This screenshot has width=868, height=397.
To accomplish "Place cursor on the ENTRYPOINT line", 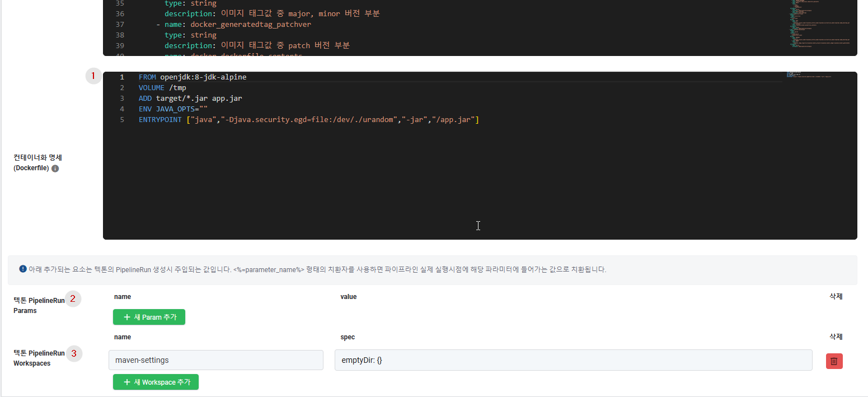I will point(309,119).
